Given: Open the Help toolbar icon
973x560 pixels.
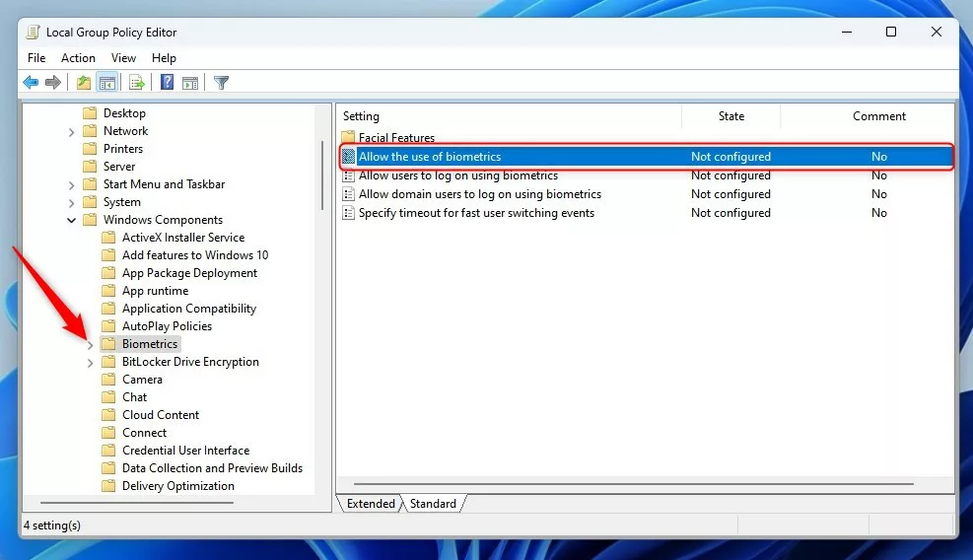Looking at the screenshot, I should click(167, 82).
